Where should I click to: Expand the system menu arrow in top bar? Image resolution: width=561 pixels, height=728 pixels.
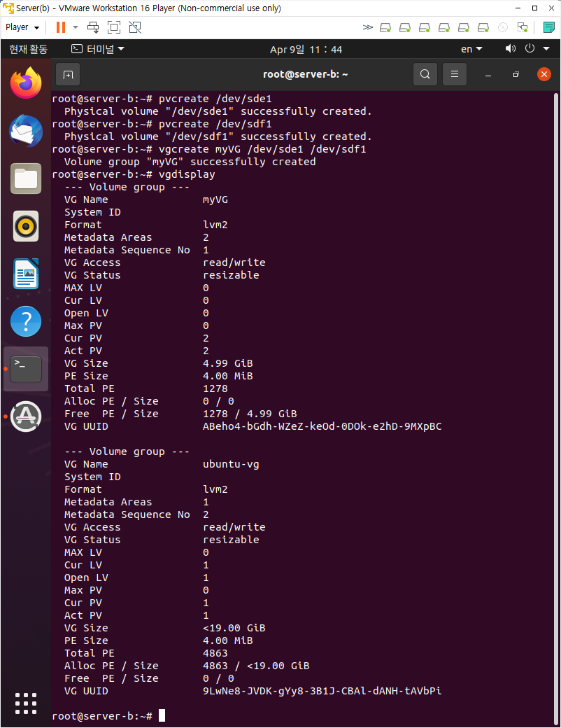546,49
